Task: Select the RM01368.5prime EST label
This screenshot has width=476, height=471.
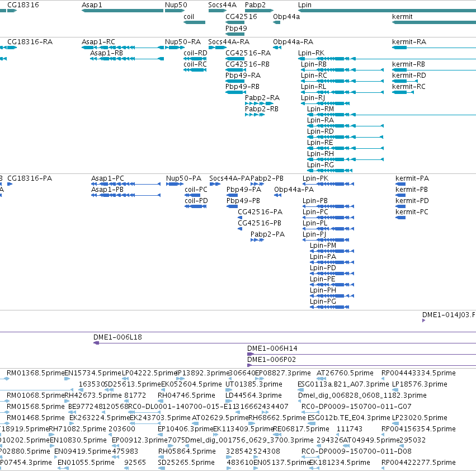Action: (35, 373)
